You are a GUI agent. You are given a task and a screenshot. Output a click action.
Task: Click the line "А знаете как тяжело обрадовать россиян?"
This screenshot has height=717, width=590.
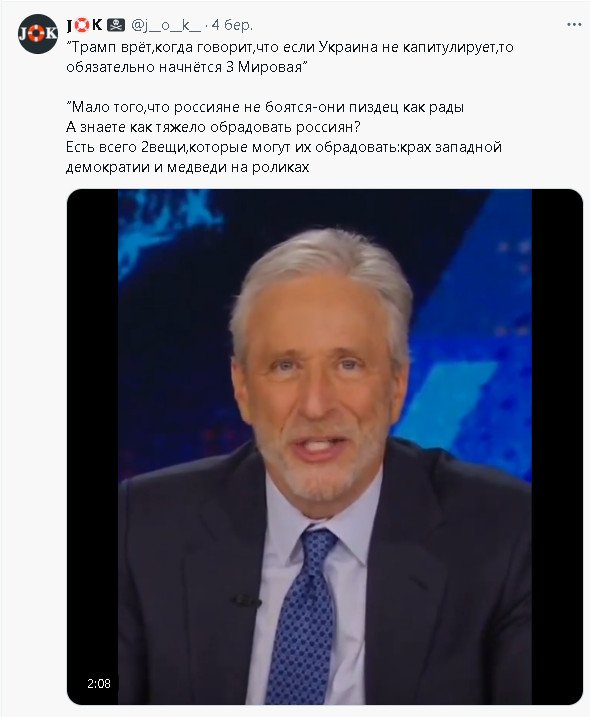click(213, 127)
